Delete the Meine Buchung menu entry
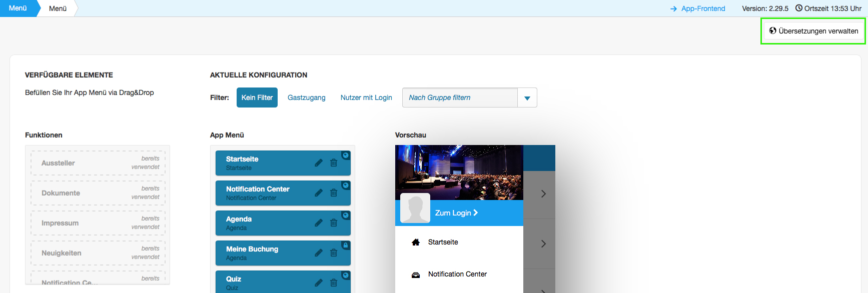 click(334, 252)
